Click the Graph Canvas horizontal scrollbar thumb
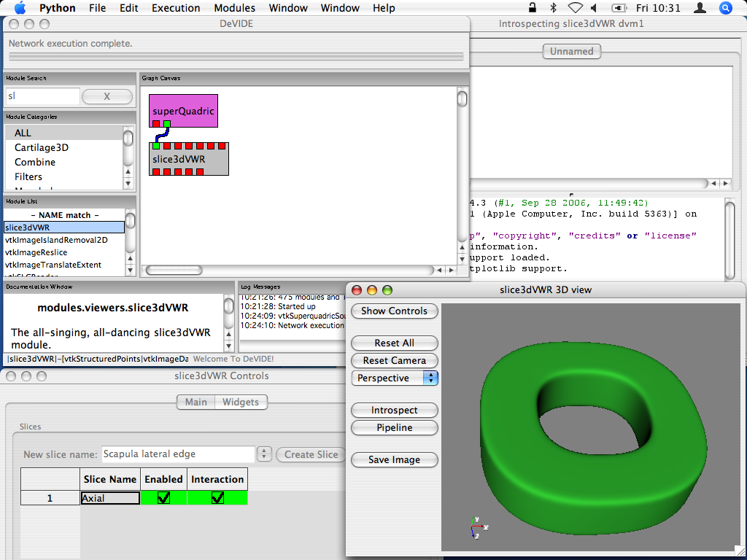 [174, 270]
